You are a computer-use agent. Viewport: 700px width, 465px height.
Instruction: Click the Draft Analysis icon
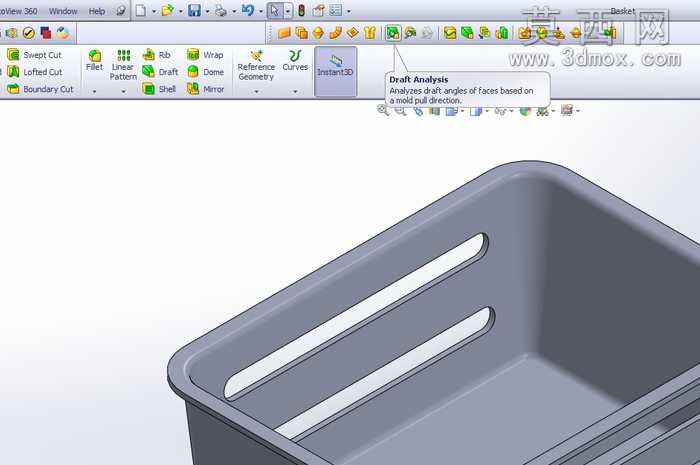coord(393,33)
